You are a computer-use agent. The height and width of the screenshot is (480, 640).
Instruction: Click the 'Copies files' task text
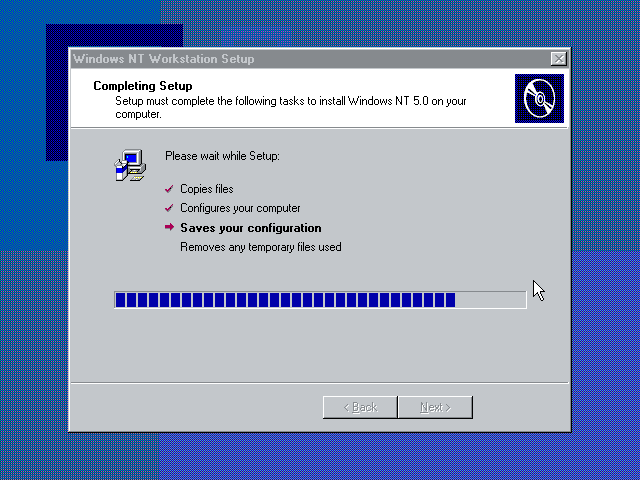point(207,189)
